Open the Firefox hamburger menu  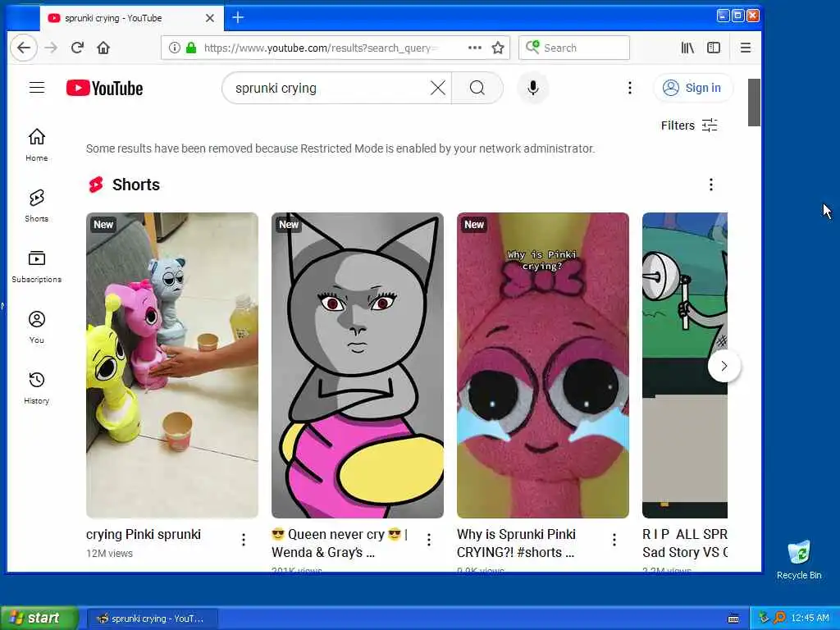745,48
